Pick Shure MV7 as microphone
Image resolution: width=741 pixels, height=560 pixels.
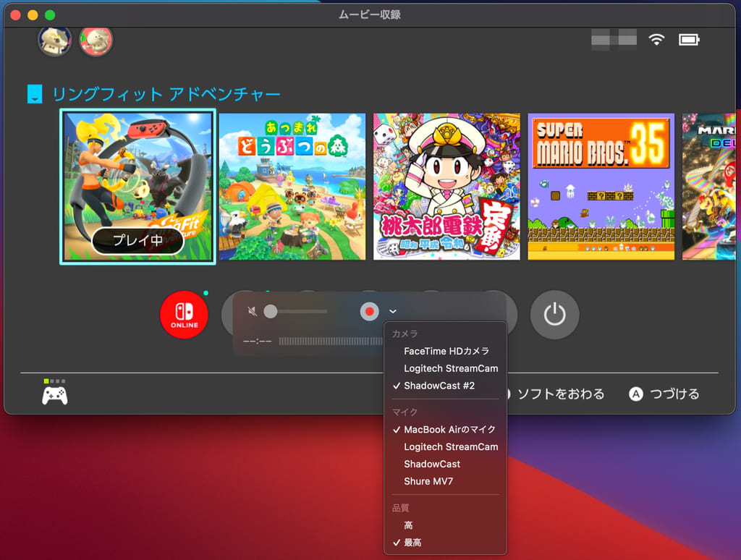pyautogui.click(x=445, y=481)
